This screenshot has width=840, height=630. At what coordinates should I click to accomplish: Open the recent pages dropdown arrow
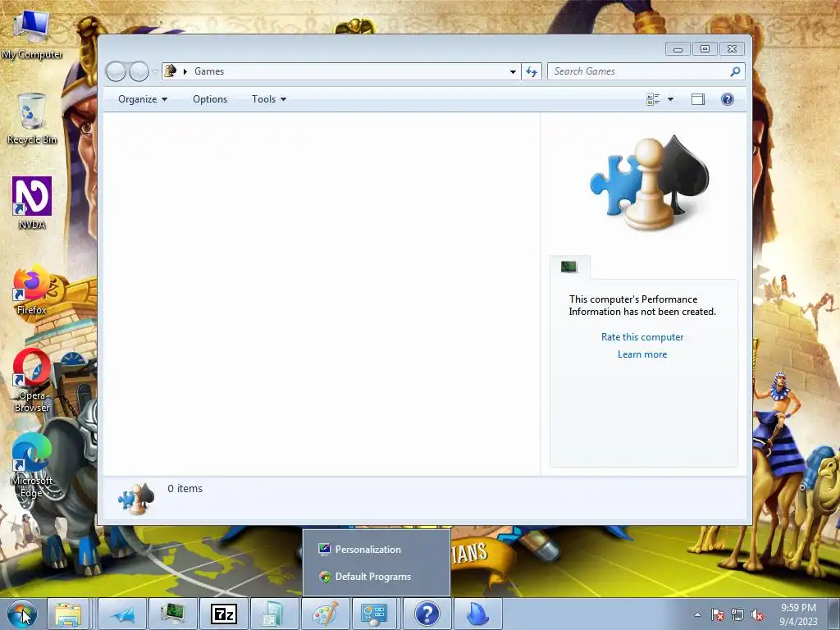155,71
